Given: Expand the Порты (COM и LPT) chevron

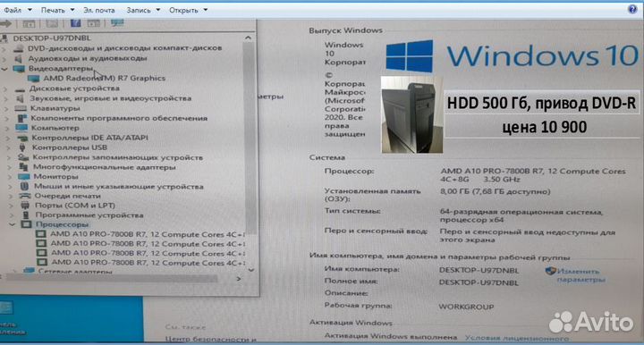Looking at the screenshot, I should [x=11, y=206].
